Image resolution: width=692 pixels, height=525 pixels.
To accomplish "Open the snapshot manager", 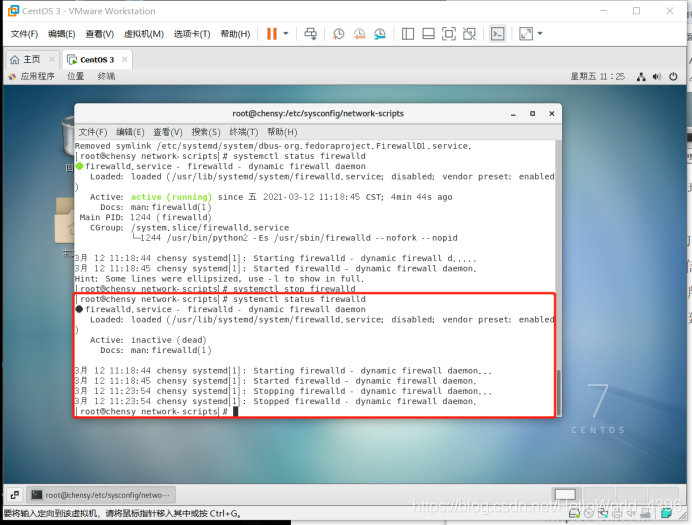I will coord(380,34).
